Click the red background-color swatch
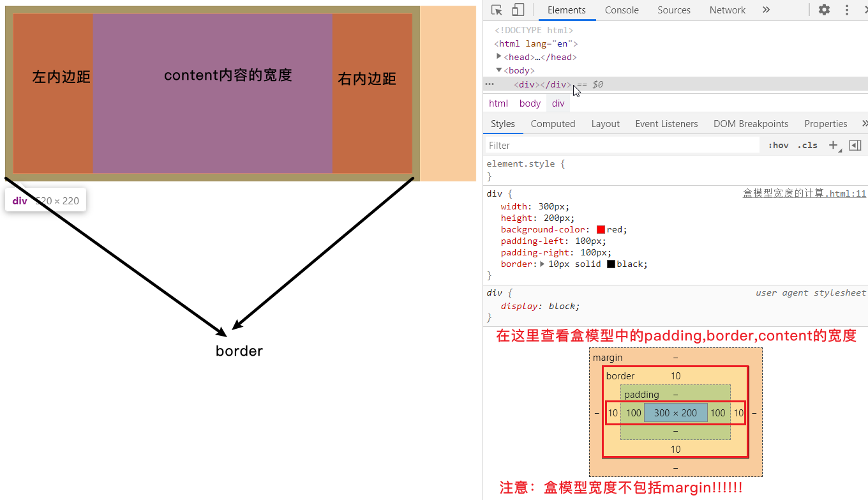 click(601, 230)
